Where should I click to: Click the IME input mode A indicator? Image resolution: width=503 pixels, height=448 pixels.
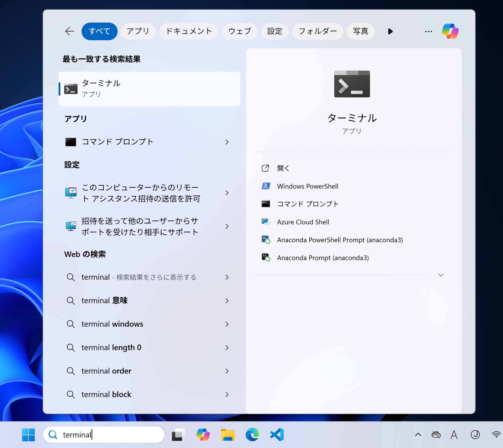click(454, 435)
